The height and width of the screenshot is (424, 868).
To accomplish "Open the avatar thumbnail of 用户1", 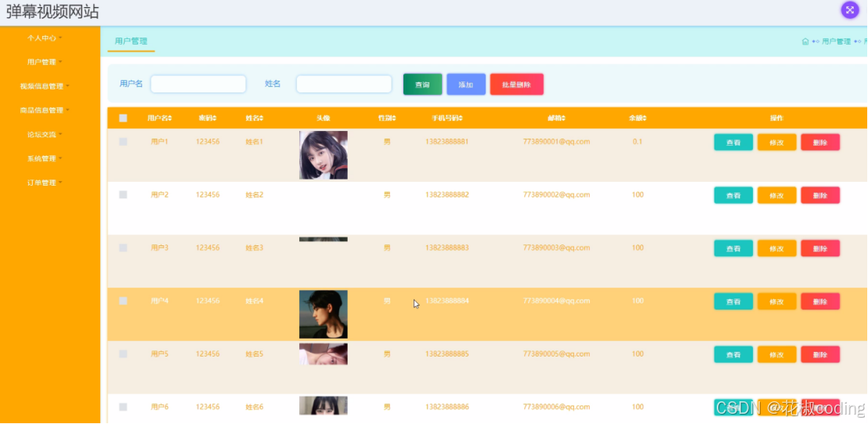I will [x=324, y=155].
